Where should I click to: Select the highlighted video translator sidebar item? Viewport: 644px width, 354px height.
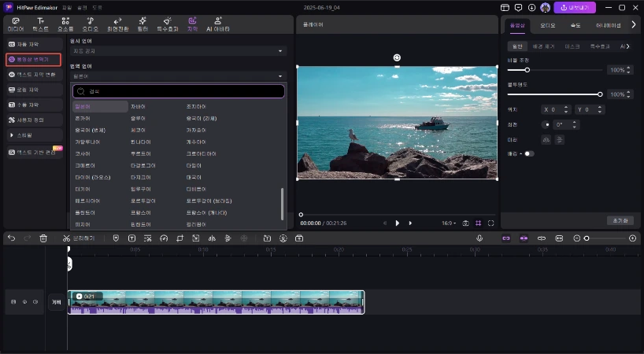pyautogui.click(x=34, y=60)
